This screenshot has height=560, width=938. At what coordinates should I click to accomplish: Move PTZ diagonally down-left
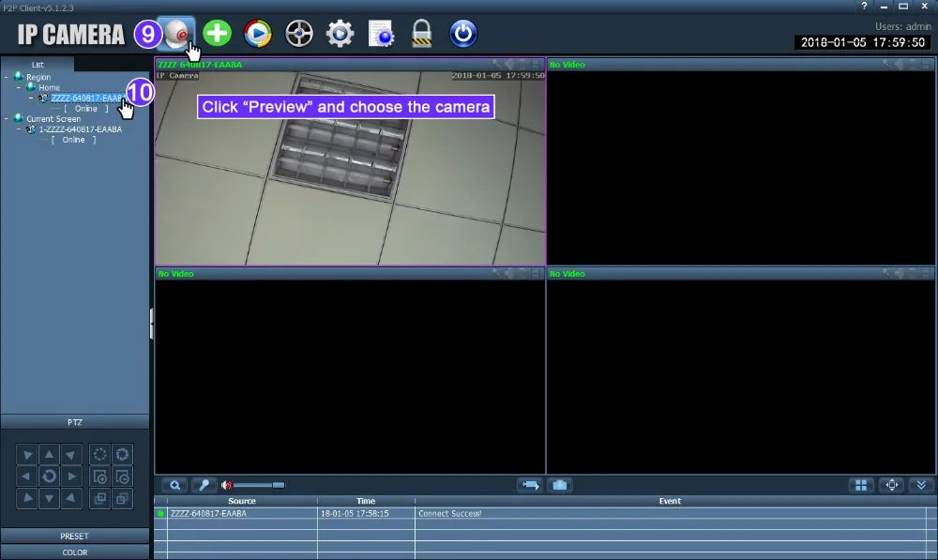[27, 498]
